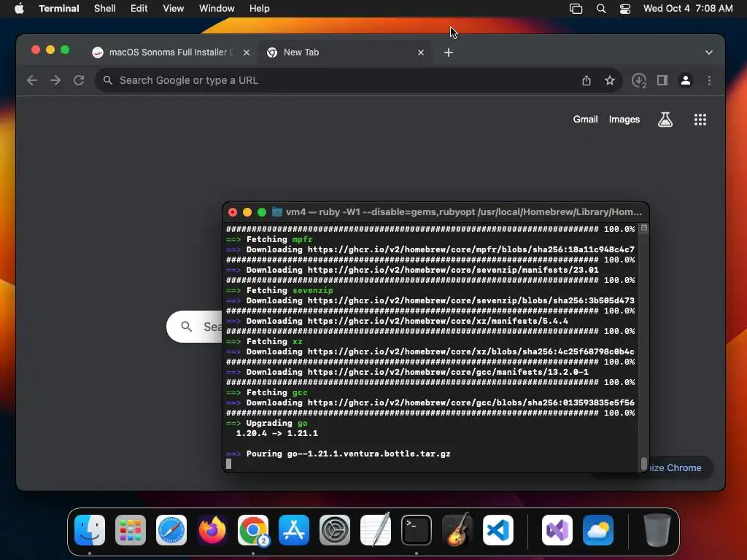This screenshot has height=560, width=747.
Task: Open the Trash in the Dock
Action: 657,530
